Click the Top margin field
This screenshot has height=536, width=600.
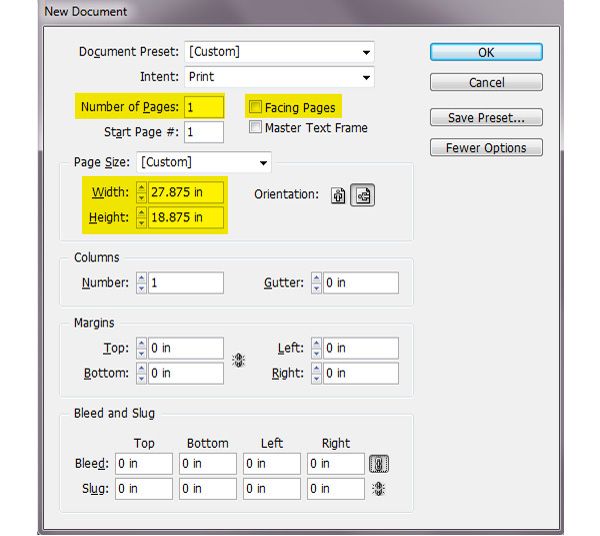(186, 348)
